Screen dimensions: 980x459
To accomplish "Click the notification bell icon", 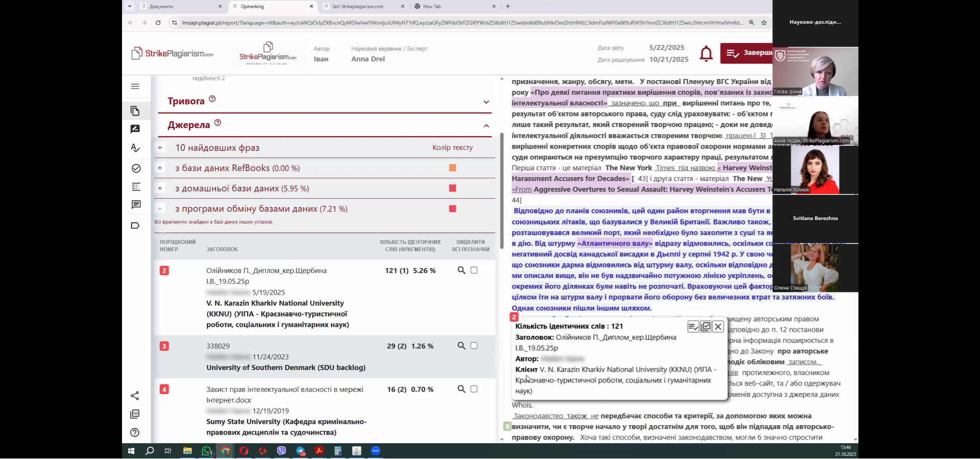I will 706,54.
